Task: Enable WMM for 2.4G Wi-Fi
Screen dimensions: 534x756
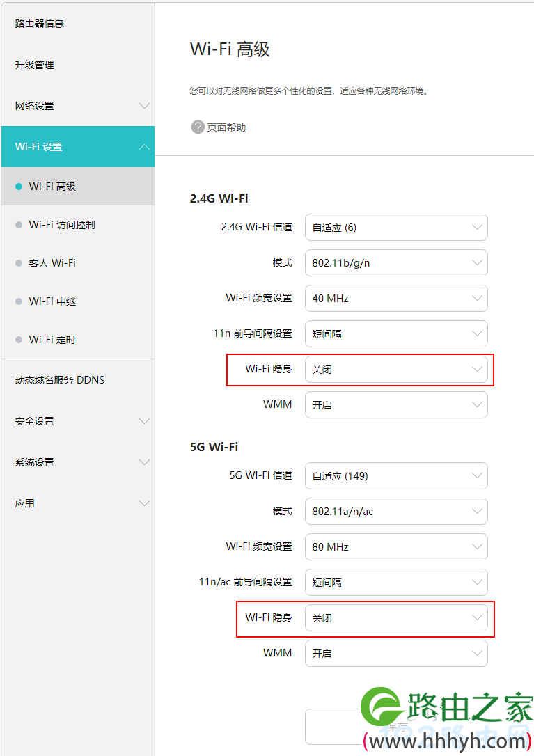Action: (396, 404)
